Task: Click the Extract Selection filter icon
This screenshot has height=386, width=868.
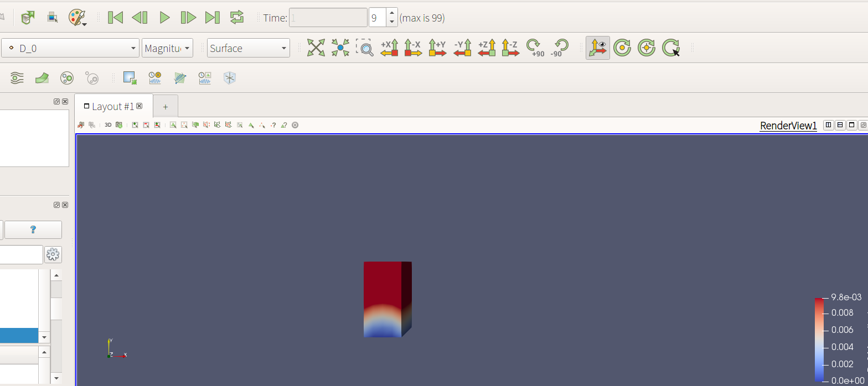Action: tap(130, 78)
